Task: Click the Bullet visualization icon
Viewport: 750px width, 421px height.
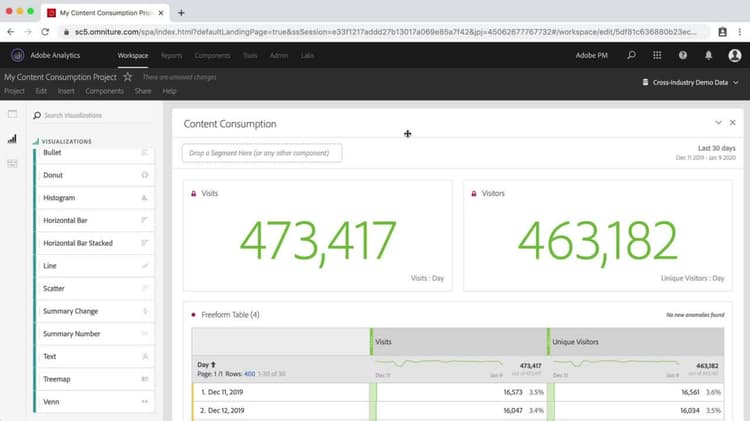Action: click(144, 153)
